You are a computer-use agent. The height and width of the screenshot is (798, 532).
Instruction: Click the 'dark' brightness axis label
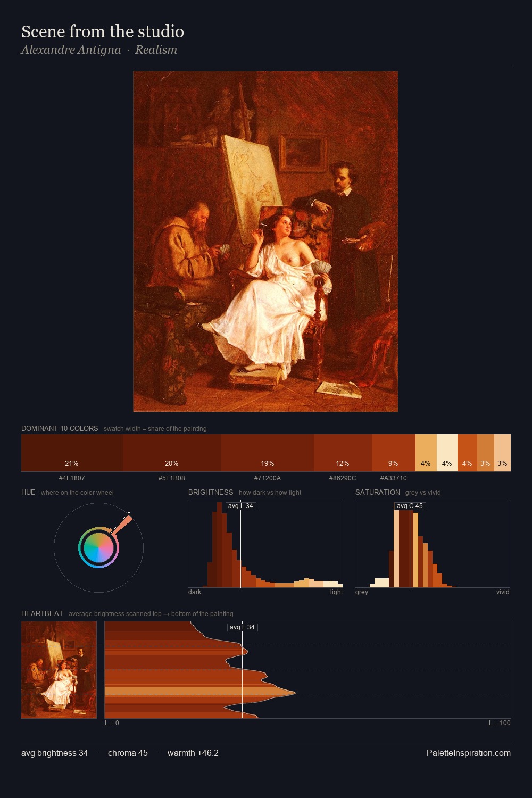click(x=195, y=592)
